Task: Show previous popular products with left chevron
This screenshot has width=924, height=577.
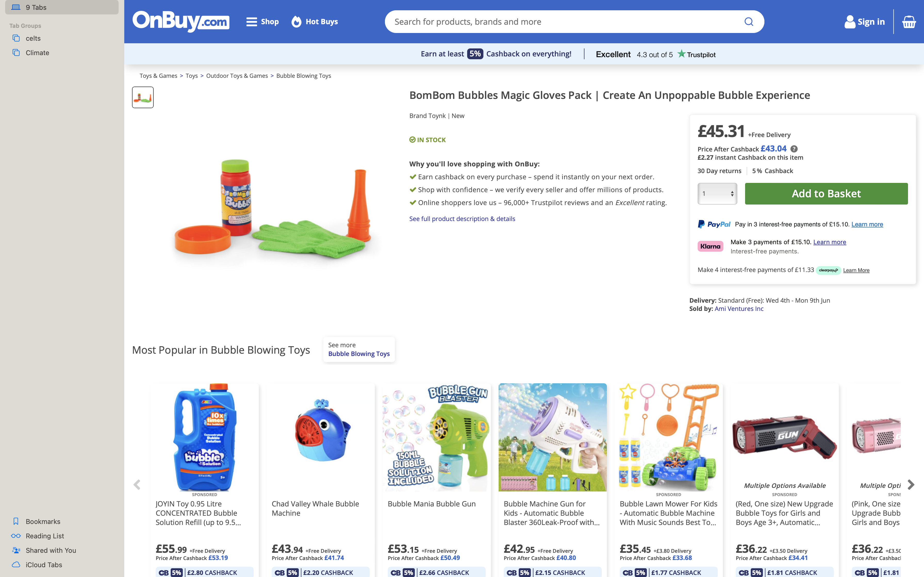Action: (137, 485)
